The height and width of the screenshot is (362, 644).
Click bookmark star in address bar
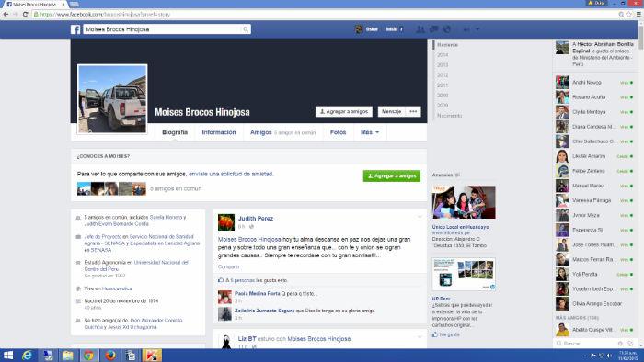tap(628, 14)
